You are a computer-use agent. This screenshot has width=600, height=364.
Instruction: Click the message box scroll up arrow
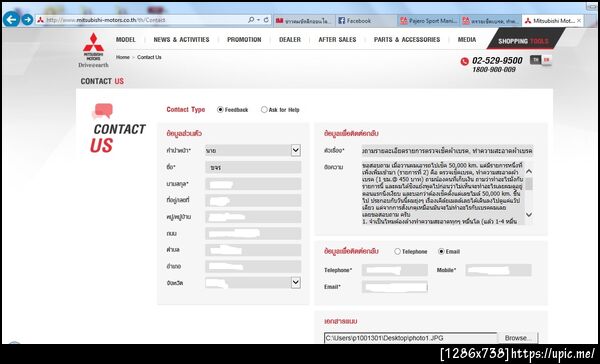[529, 171]
